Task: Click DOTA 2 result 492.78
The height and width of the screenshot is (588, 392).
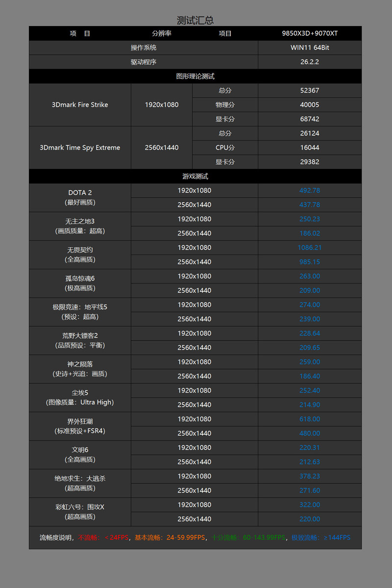Action: click(x=310, y=190)
